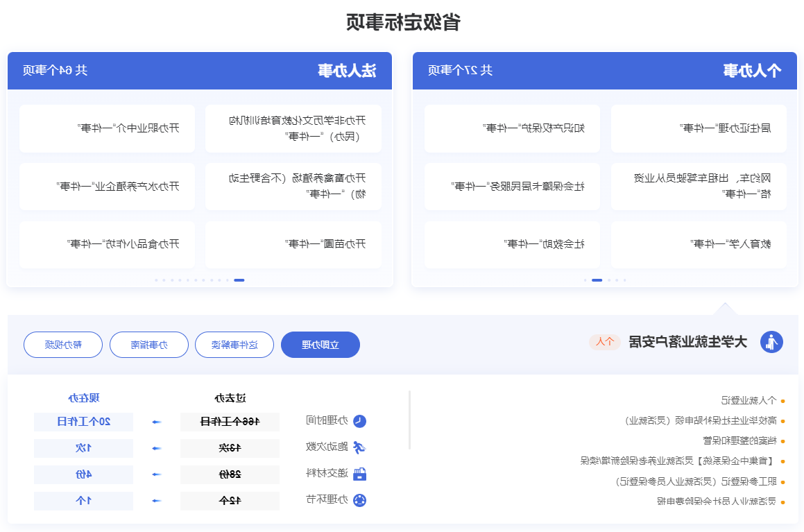
Task: Click the document icon for 递交材料
Action: (360, 474)
